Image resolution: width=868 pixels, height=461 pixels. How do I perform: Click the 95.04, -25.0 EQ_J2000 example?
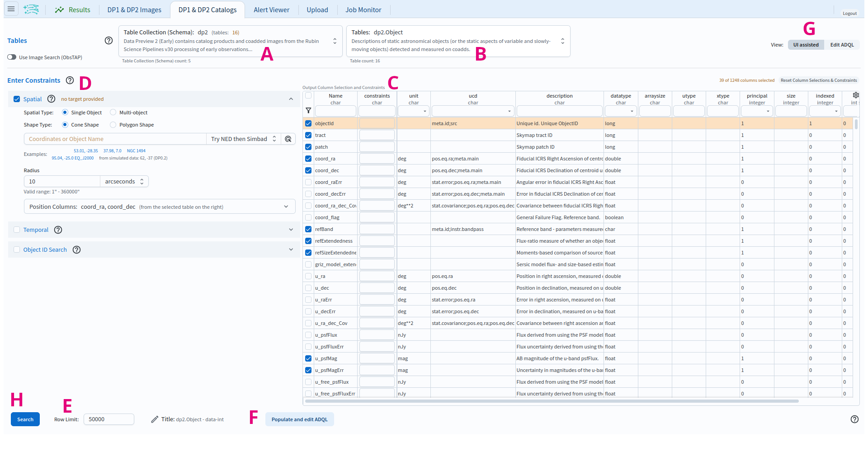tap(73, 158)
